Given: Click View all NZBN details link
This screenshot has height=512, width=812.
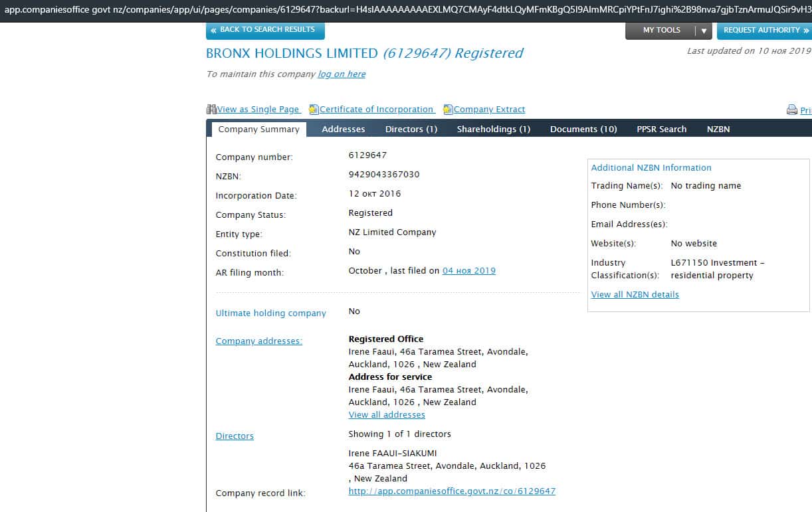Looking at the screenshot, I should (x=635, y=294).
